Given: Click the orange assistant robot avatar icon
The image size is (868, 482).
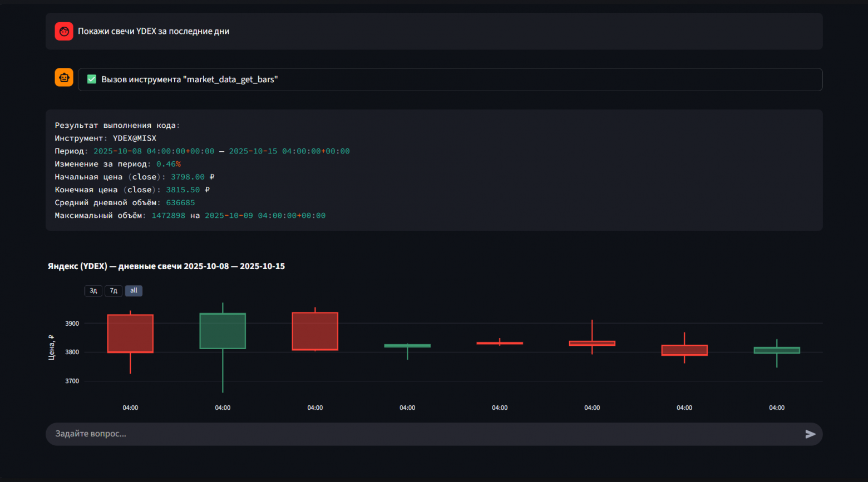Looking at the screenshot, I should (64, 77).
